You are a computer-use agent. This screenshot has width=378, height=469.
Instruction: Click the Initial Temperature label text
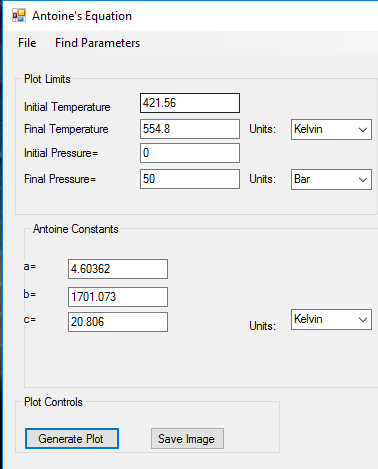pyautogui.click(x=67, y=107)
